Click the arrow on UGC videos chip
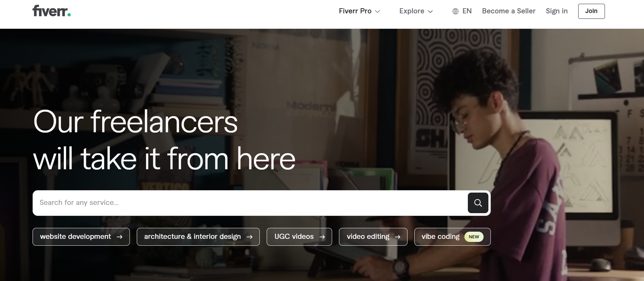Screen dimensions: 644x281 pos(322,237)
